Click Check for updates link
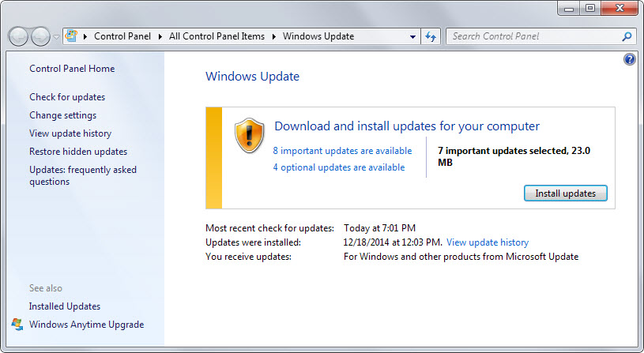The width and height of the screenshot is (644, 353). coord(67,97)
